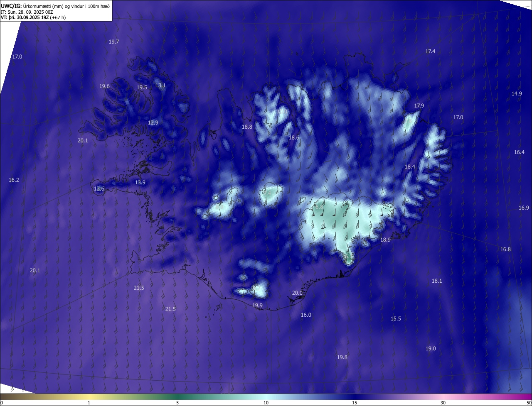Click the 10 tick on the color scale
This screenshot has width=532, height=406.
[266, 403]
